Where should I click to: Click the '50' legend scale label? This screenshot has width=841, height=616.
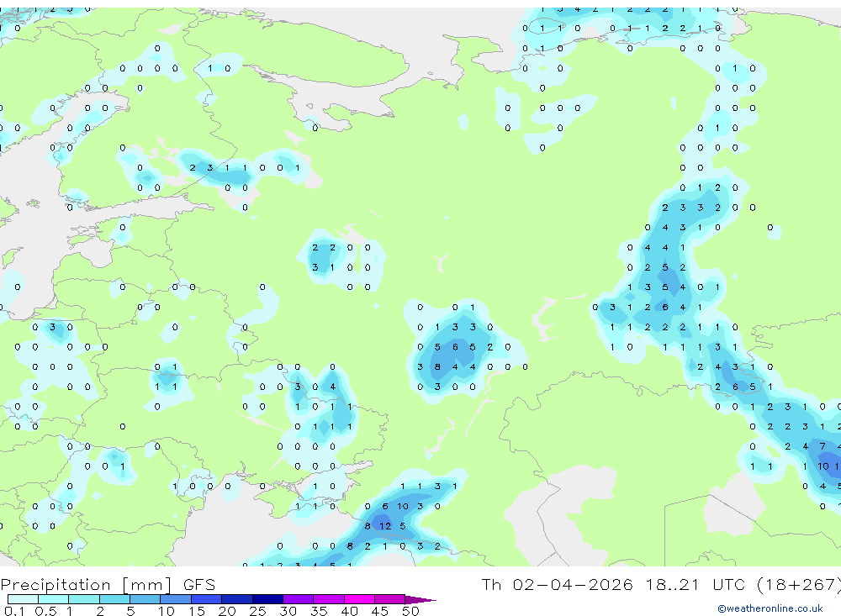(x=410, y=611)
